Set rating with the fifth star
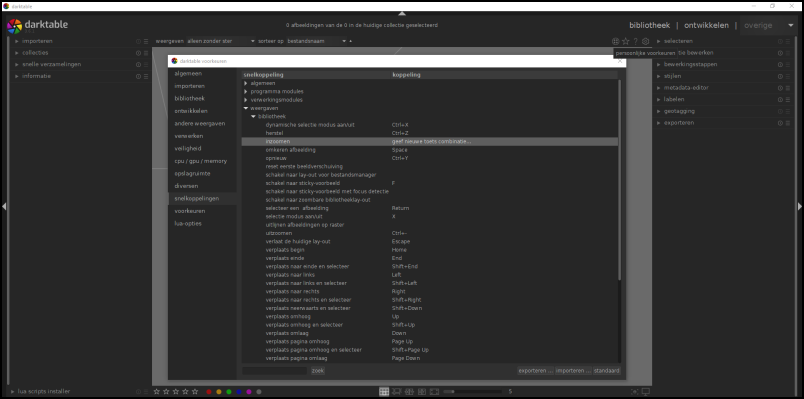The image size is (804, 399). (195, 392)
